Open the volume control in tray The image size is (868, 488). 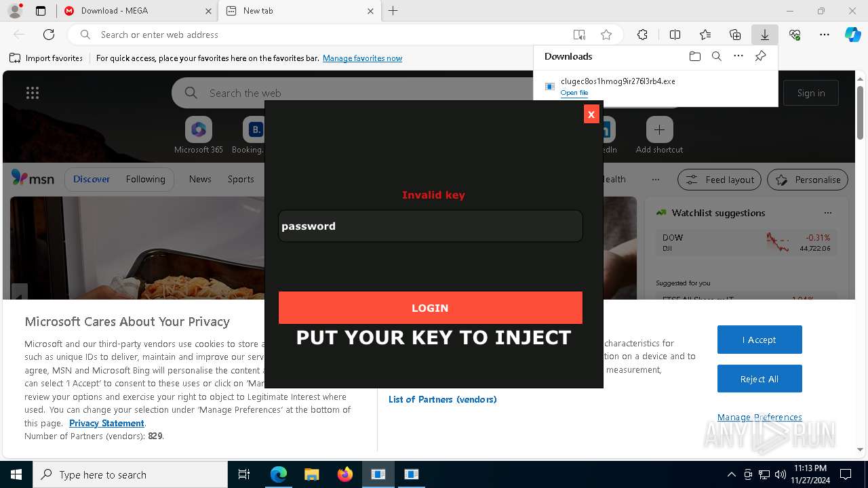tap(781, 474)
